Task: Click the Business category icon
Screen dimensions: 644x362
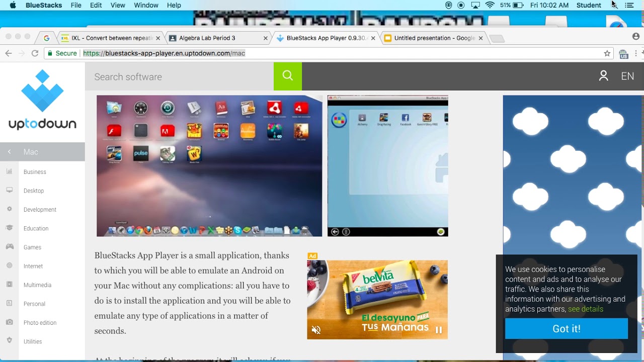Action: 9,171
